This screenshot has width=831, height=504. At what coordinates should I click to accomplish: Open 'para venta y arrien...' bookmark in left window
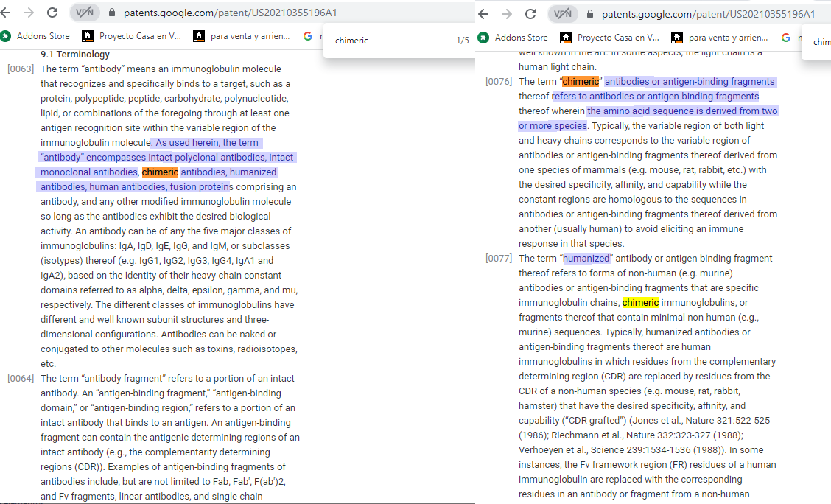point(243,36)
